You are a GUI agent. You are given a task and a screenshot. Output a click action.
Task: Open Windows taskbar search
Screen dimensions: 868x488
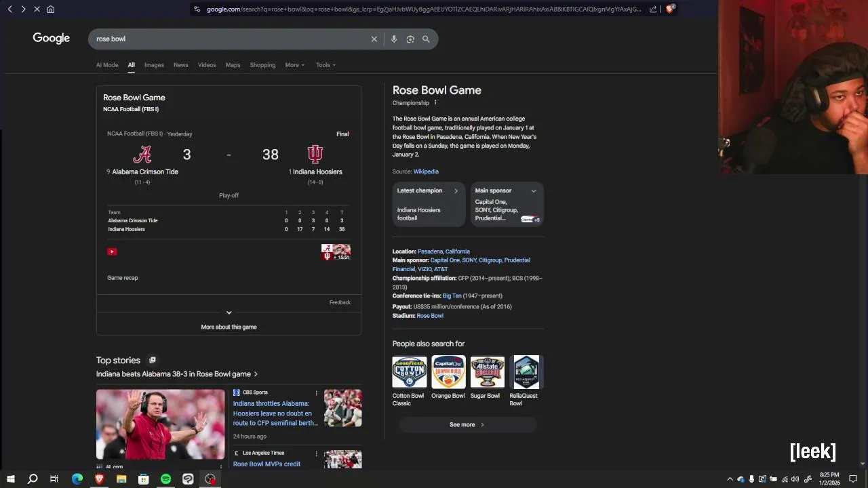click(33, 479)
